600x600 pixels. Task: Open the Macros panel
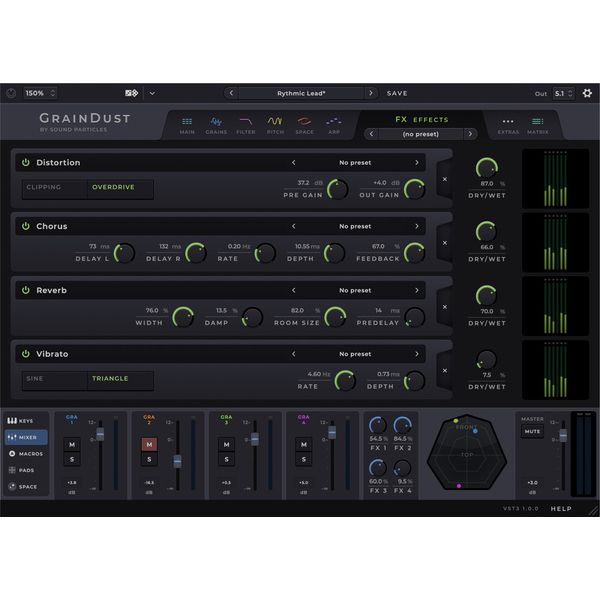(26, 454)
